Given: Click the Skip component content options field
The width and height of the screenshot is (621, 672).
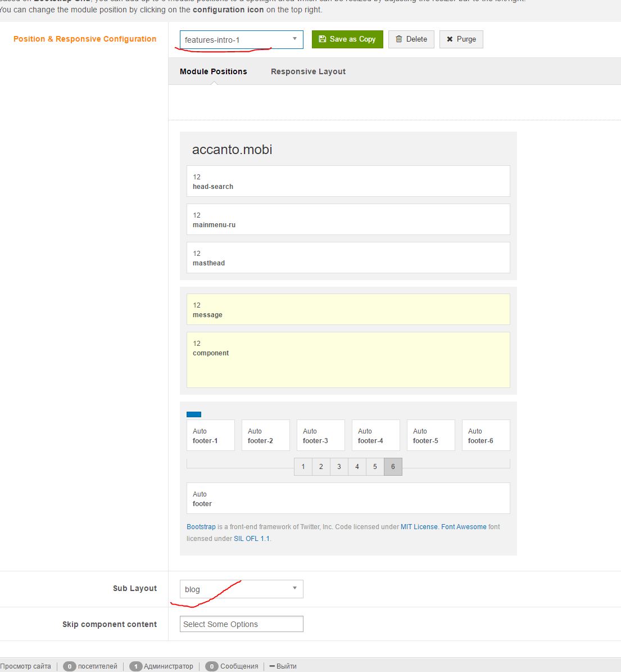Looking at the screenshot, I should [241, 624].
